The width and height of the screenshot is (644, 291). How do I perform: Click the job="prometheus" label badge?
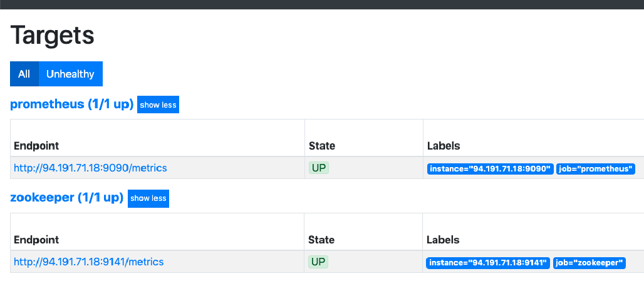click(x=596, y=169)
